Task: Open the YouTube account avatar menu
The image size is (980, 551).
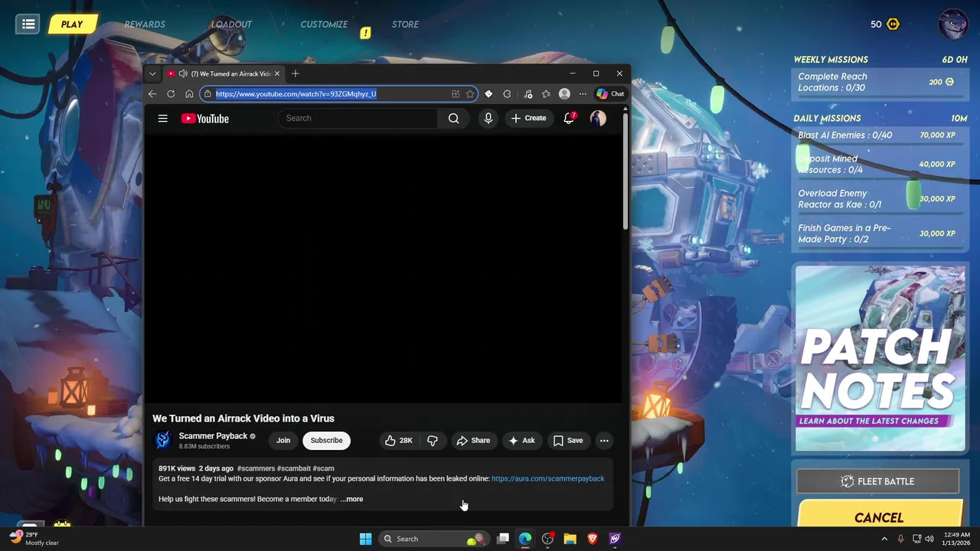Action: click(x=598, y=118)
